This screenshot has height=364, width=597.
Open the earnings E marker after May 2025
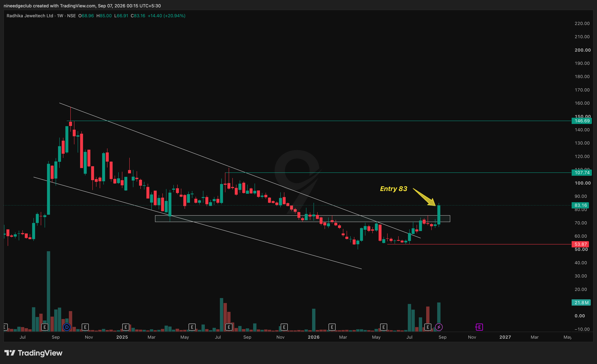[192, 327]
